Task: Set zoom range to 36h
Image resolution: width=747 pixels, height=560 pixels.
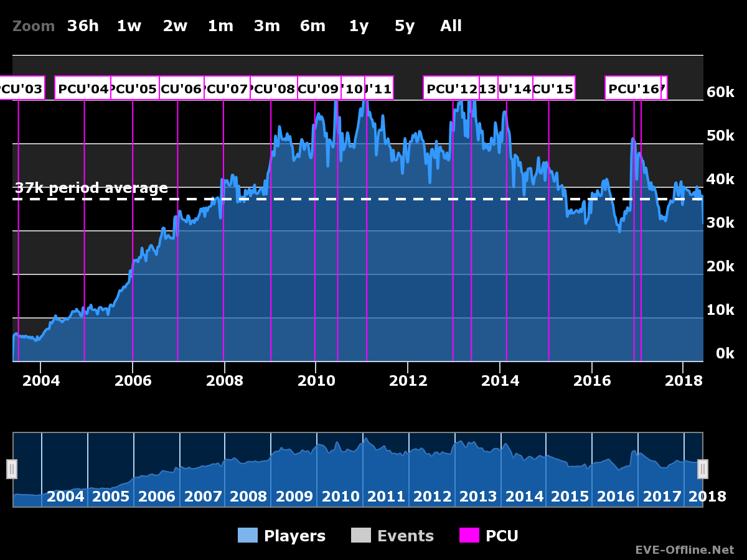Action: coord(83,26)
